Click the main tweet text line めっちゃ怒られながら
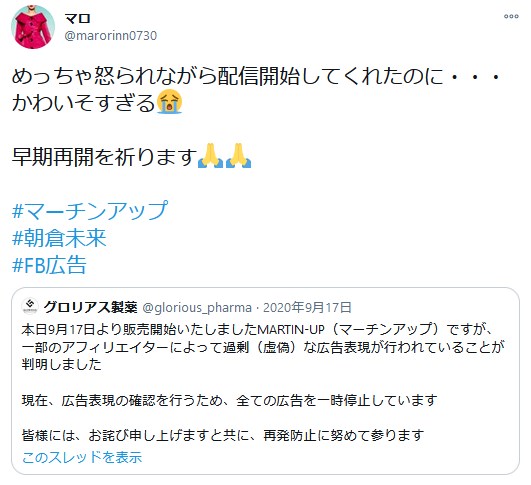 tap(256, 77)
